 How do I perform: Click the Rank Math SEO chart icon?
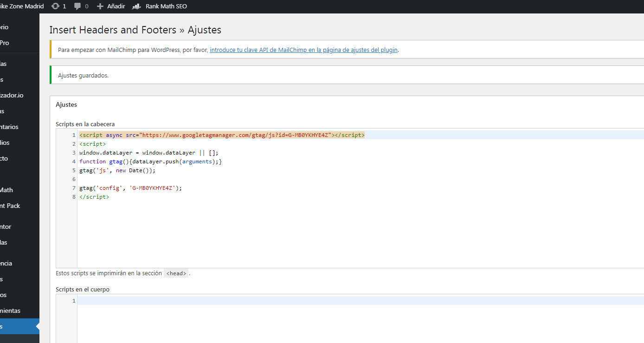[x=136, y=6]
